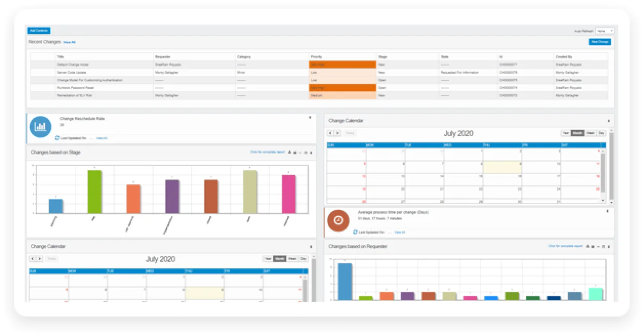Expand options menu of Change Reschedule Rate widget
Viewport: 644px width, 336px height.
click(310, 117)
